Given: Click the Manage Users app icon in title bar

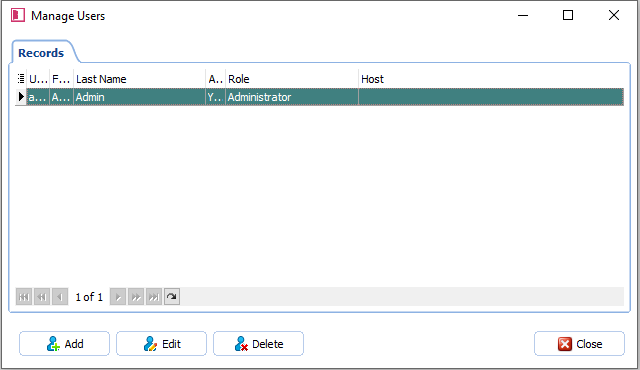Looking at the screenshot, I should (x=18, y=16).
